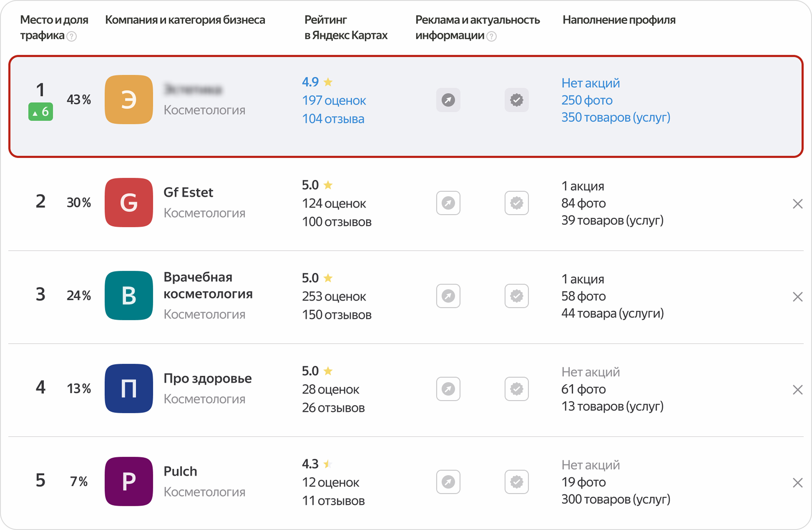The height and width of the screenshot is (530, 812).
Task: Click the advertising arrow icon for Pulch
Action: tap(448, 482)
